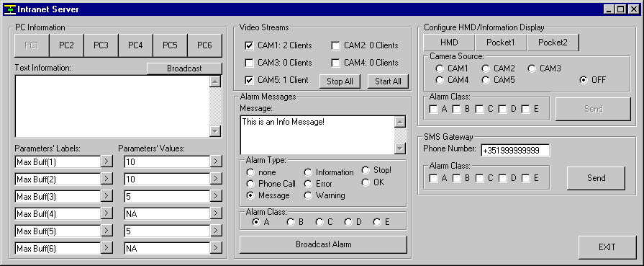Viewport: 644px width, 266px height.
Task: Click arrow next to Max Buff(2) label
Action: pyautogui.click(x=106, y=179)
